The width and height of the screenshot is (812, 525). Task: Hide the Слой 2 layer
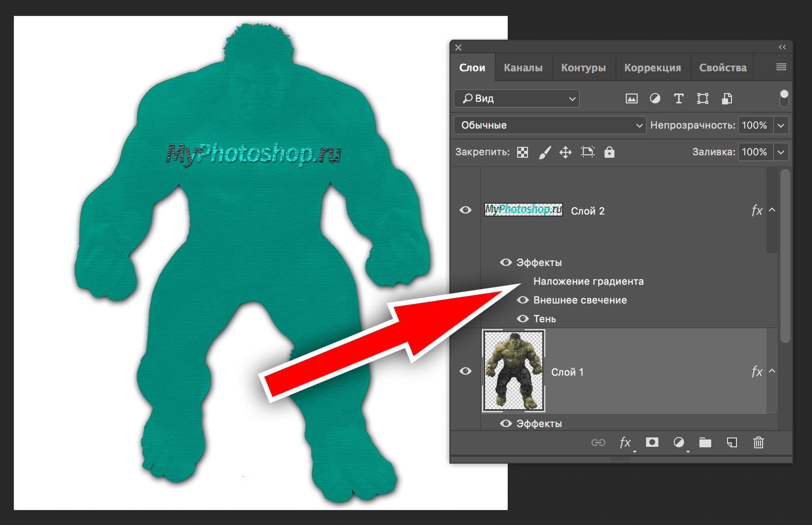pos(465,210)
